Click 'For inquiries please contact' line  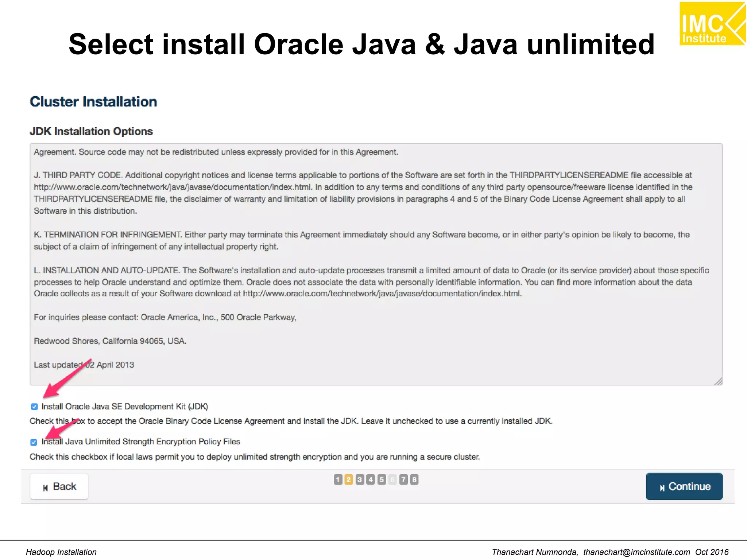165,318
